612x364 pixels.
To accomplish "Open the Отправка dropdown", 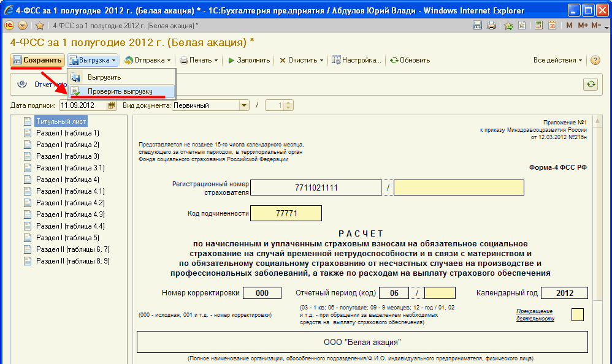I will 148,60.
